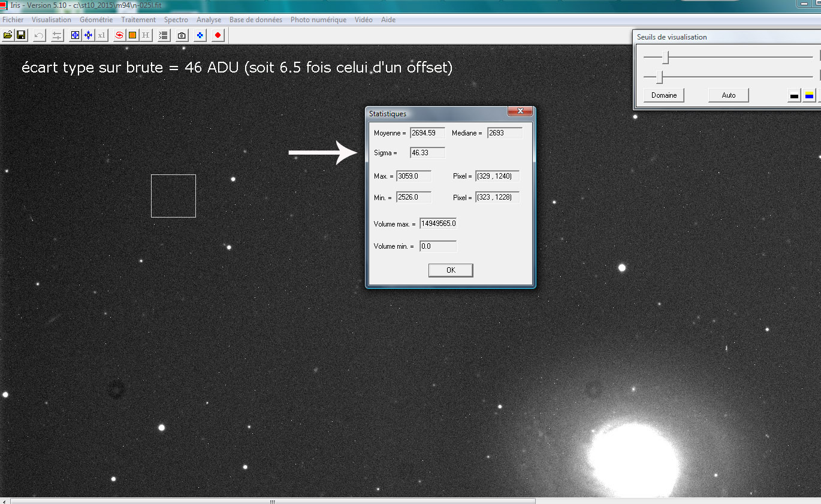Screen dimensions: 821x504
Task: Click the Moyenne value field
Action: pyautogui.click(x=427, y=133)
